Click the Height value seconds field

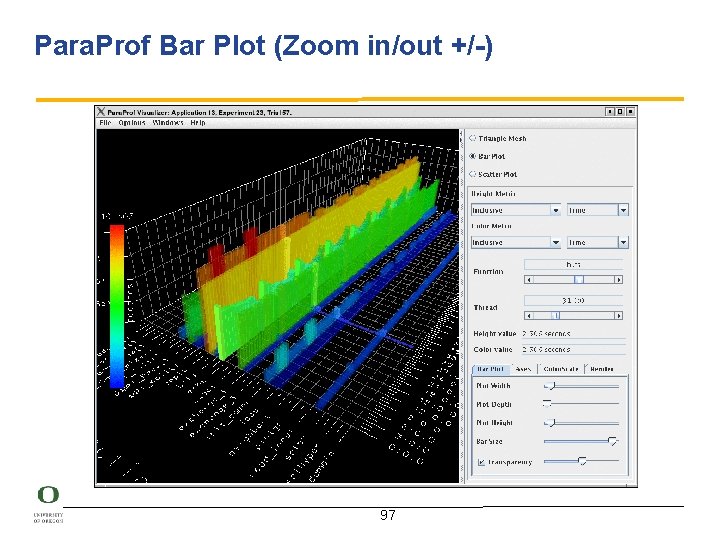click(574, 334)
